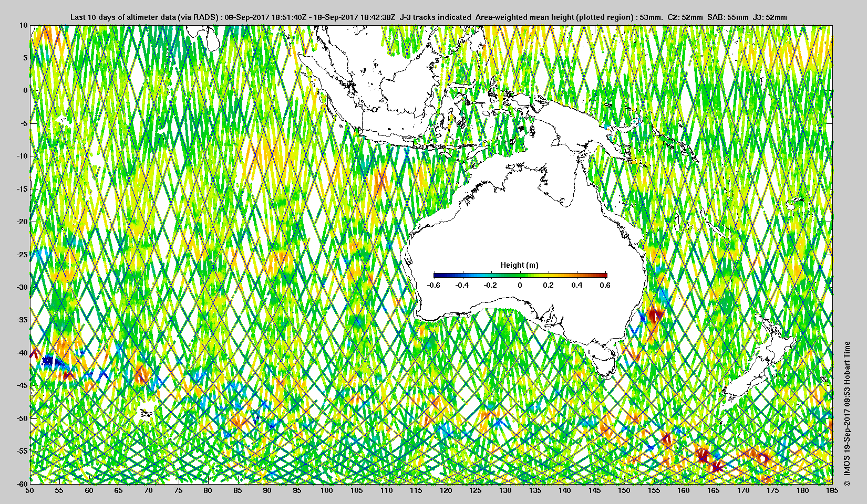Image resolution: width=867 pixels, height=504 pixels.
Task: Click the green middle of the height colorbar
Action: click(x=520, y=275)
